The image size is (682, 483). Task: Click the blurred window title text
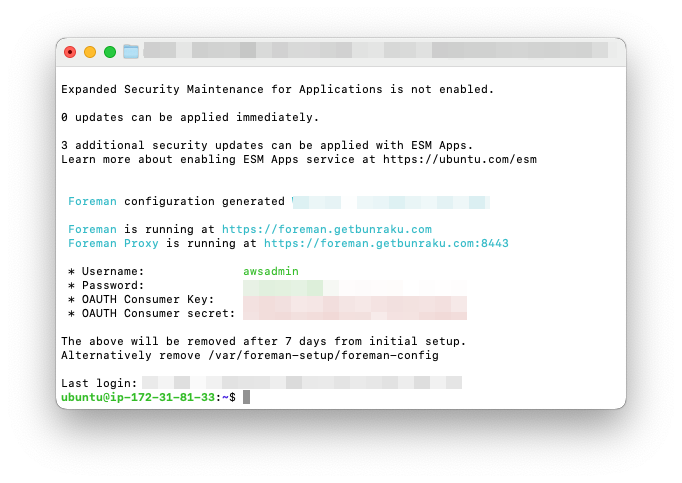[375, 50]
